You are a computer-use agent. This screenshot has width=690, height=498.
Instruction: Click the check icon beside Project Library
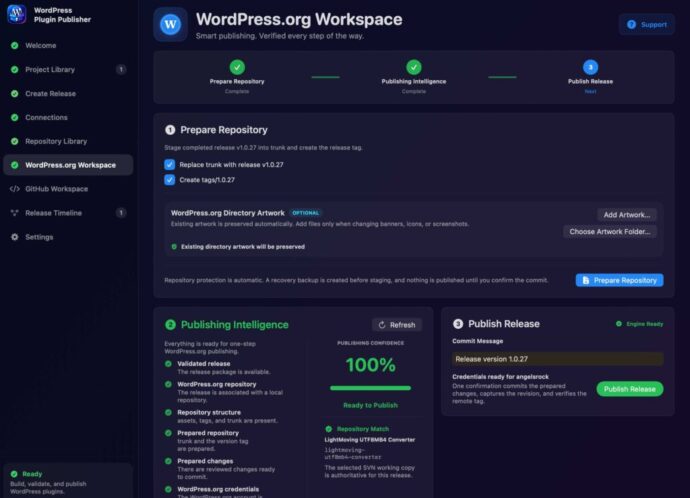point(15,70)
